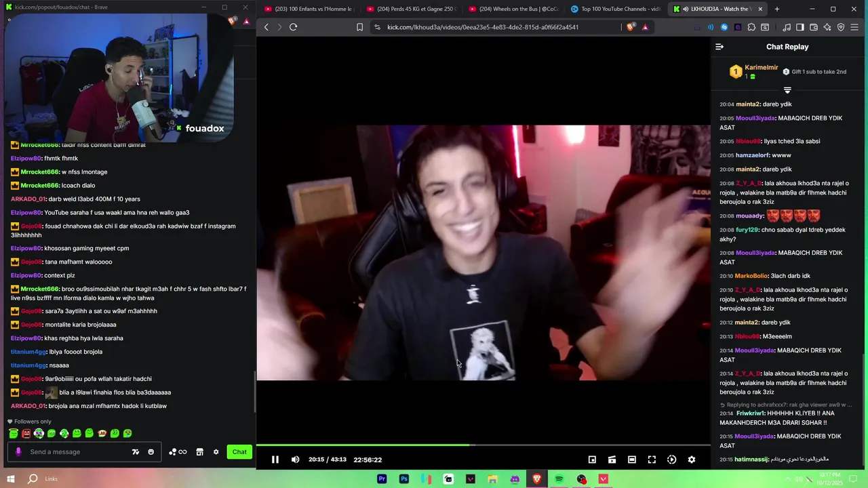
Task: Insert the first green halo emote
Action: tap(14, 433)
